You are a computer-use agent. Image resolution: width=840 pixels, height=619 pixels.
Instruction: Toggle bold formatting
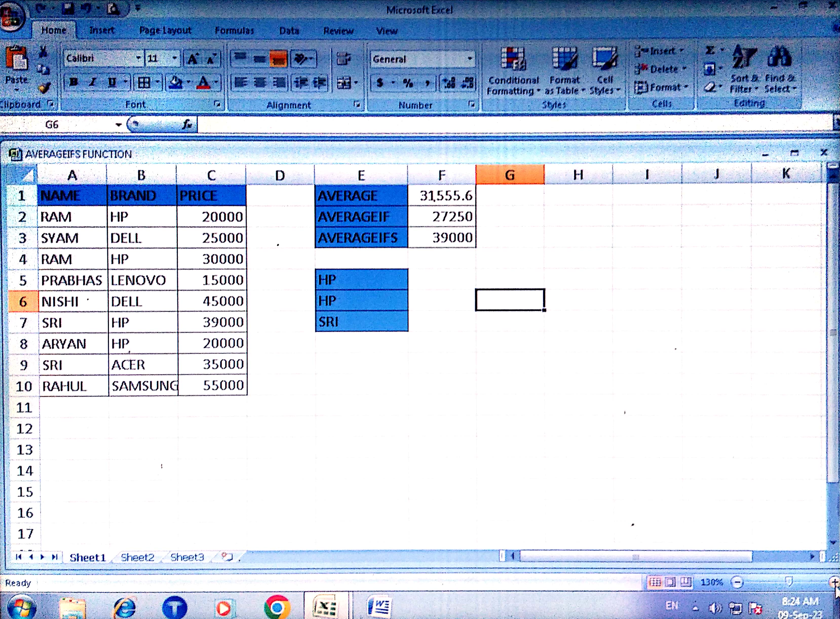click(x=74, y=82)
